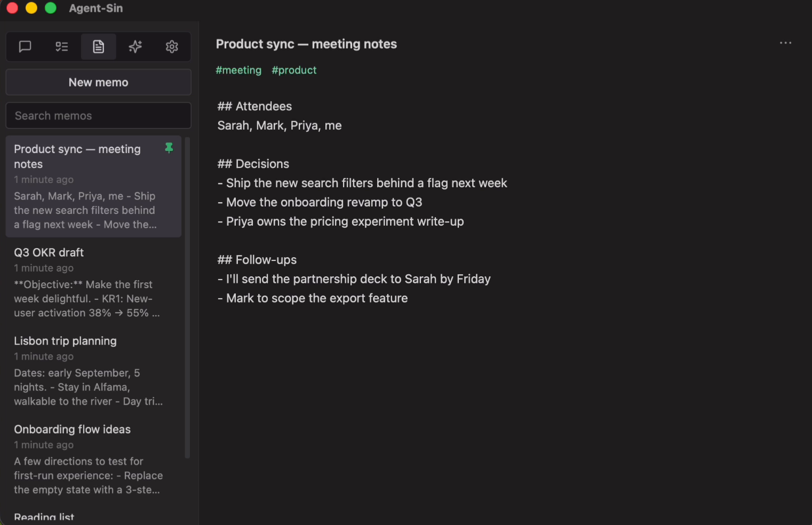Click the Lisbon trip planning preview text
The width and height of the screenshot is (812, 525).
89,387
